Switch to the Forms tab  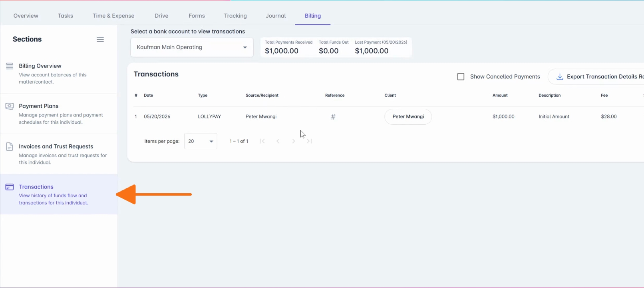[x=197, y=16]
